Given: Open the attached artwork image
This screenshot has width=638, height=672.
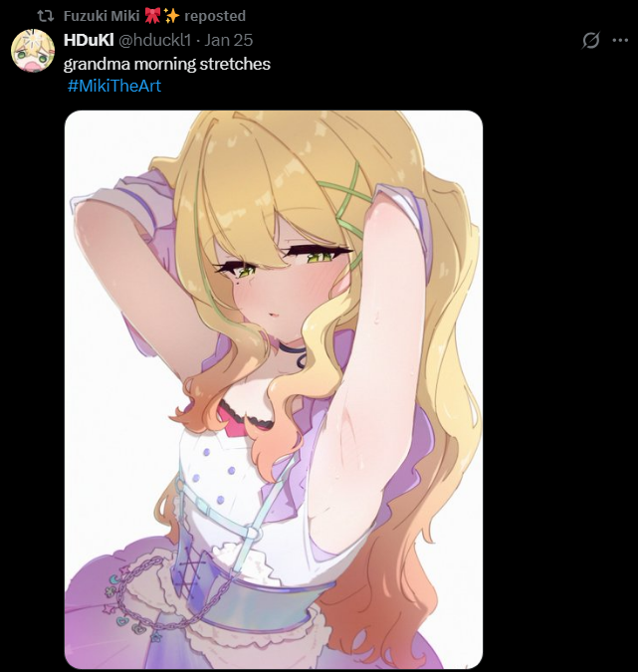Looking at the screenshot, I should coord(274,389).
